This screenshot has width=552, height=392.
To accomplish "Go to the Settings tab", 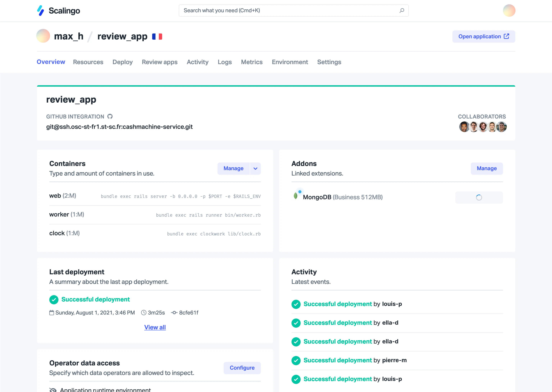I will point(329,62).
